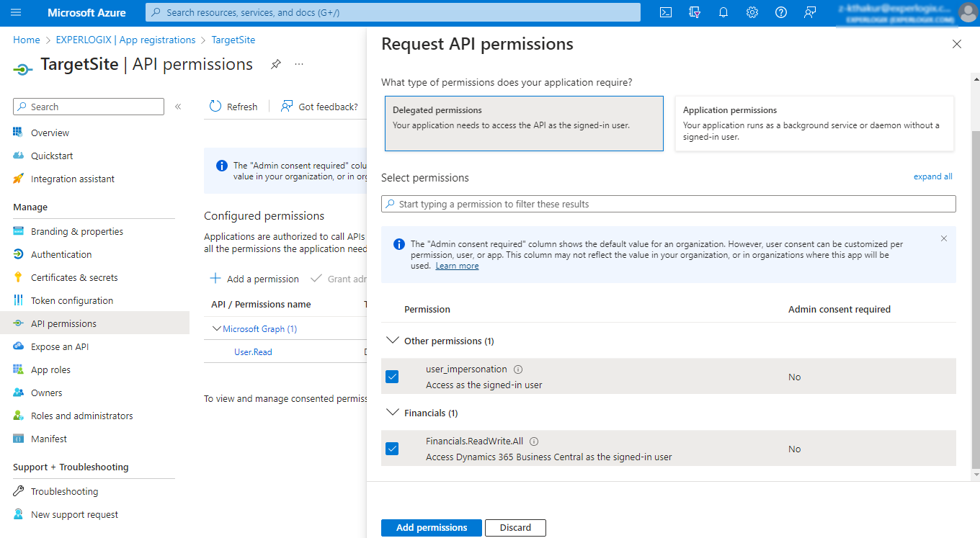Choose the Application permissions card
The width and height of the screenshot is (980, 538).
click(814, 124)
